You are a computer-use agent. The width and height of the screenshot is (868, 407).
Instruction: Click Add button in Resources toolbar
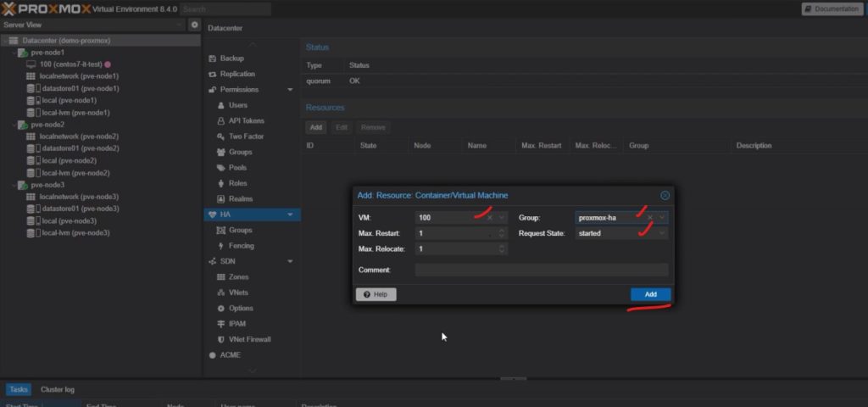(315, 127)
